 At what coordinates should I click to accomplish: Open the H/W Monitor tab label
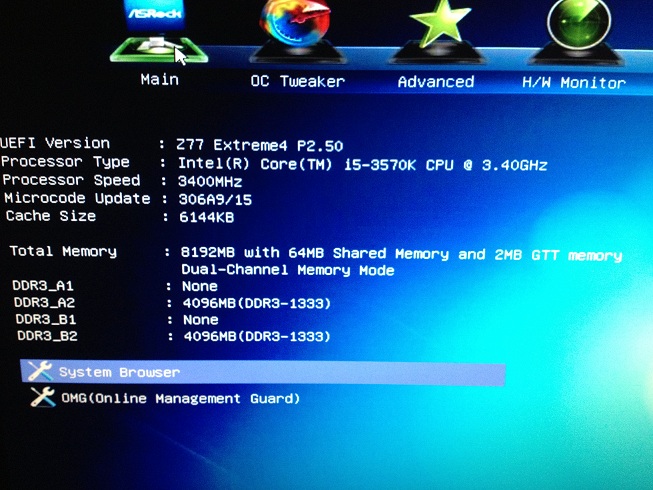[x=574, y=83]
